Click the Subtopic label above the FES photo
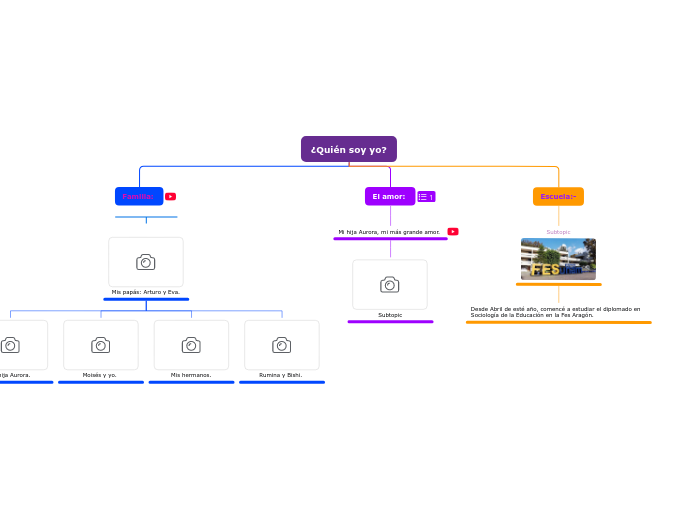The width and height of the screenshot is (697, 520). coord(558,232)
